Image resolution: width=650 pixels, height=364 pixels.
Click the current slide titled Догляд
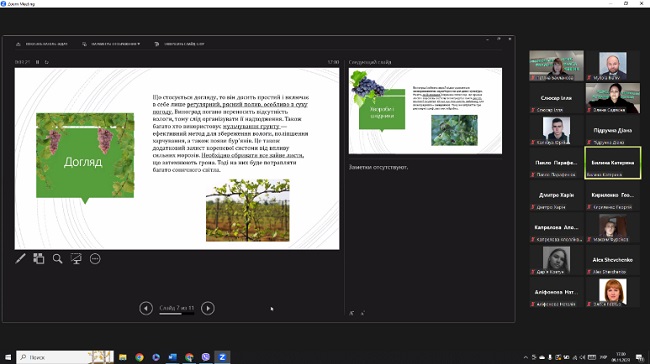coord(177,159)
